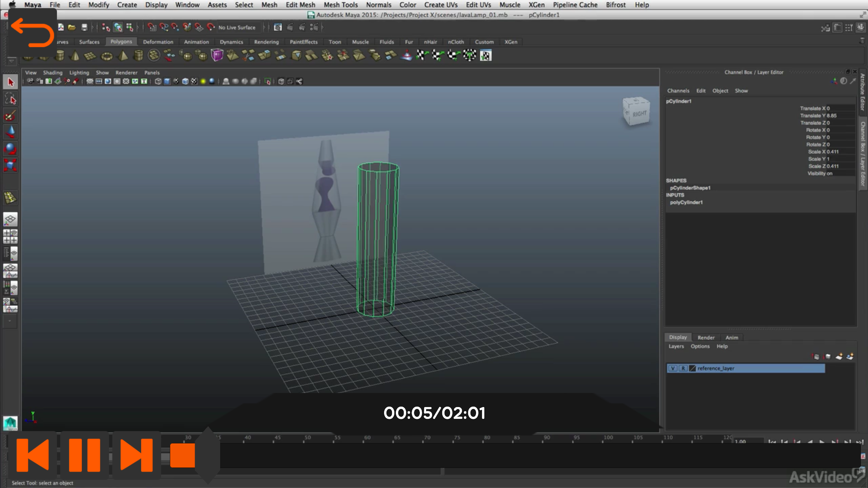Expand the polyCylinder1 input node
The width and height of the screenshot is (868, 488).
[686, 202]
